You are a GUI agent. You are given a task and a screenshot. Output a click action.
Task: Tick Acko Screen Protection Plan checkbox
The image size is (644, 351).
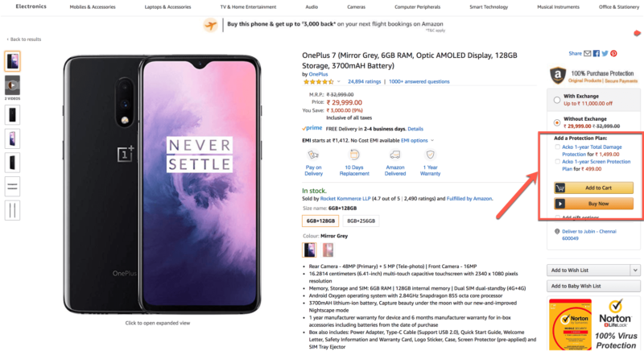point(558,161)
